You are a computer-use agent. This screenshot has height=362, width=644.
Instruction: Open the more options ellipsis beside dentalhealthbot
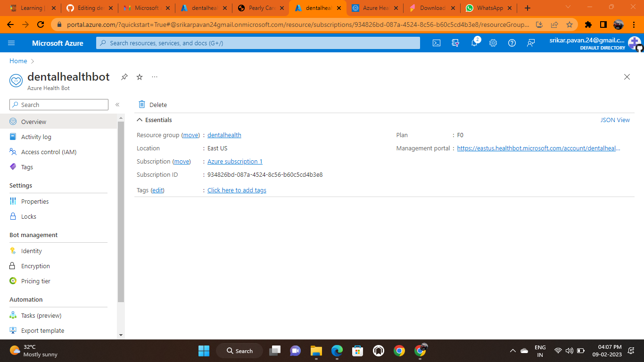tap(155, 77)
